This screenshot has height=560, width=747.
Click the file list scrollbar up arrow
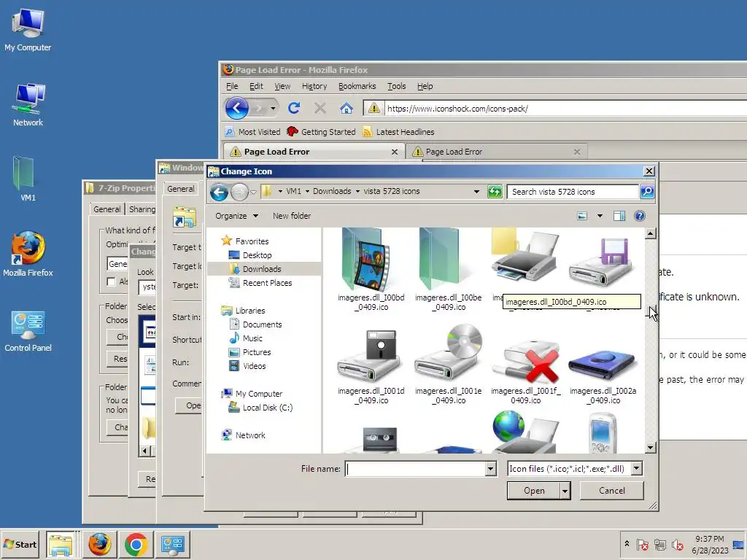point(650,233)
